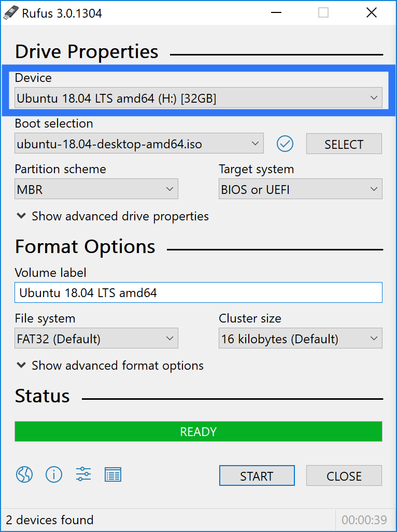The image size is (397, 532).
Task: Open the File system FAT32 dropdown
Action: [x=96, y=338]
